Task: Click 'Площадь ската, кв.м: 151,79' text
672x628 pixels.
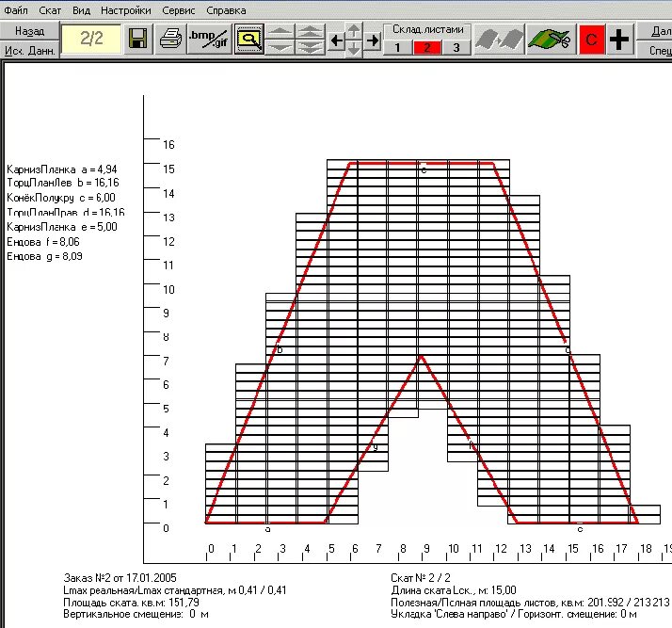Action: (131, 603)
